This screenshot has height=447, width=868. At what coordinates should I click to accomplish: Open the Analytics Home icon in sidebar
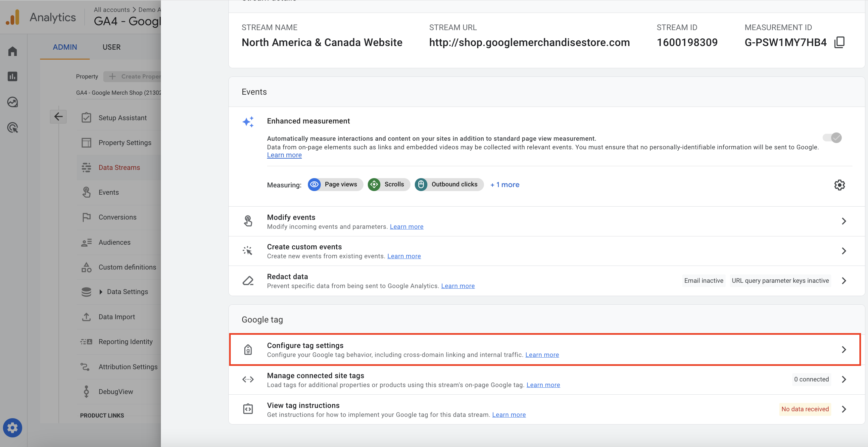point(13,51)
